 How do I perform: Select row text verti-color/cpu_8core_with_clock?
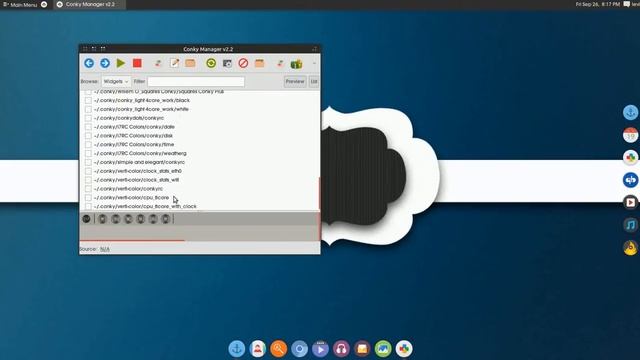click(x=145, y=207)
